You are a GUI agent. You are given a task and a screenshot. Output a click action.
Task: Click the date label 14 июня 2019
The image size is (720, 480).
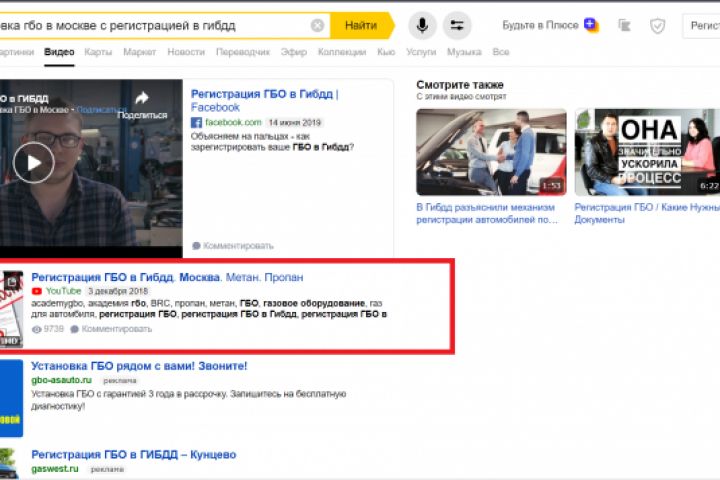pos(294,123)
